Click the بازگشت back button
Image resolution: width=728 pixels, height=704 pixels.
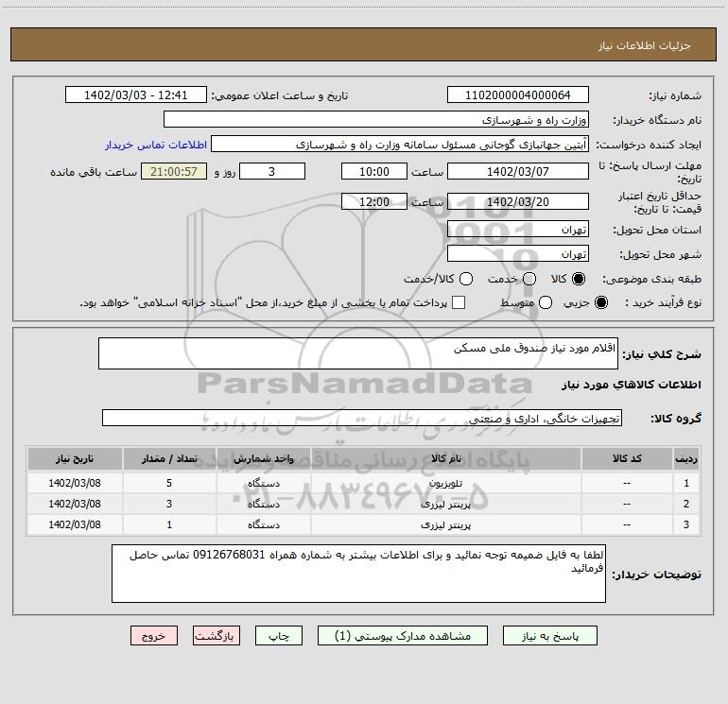click(217, 636)
